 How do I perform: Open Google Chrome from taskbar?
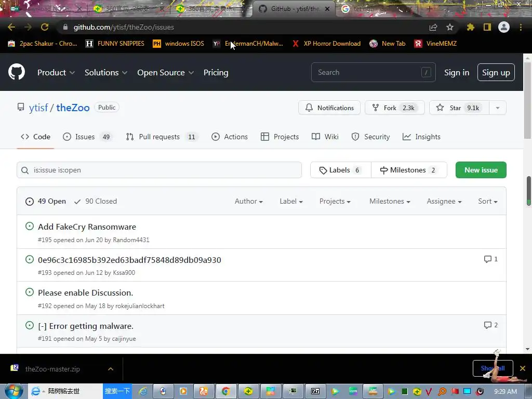tap(225, 391)
